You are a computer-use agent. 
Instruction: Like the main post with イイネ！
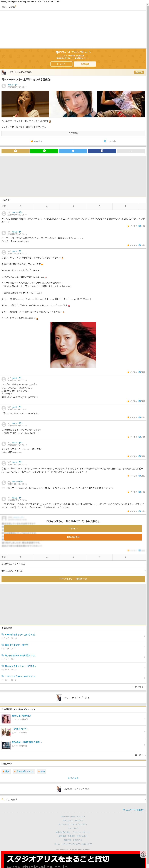click(x=37, y=141)
